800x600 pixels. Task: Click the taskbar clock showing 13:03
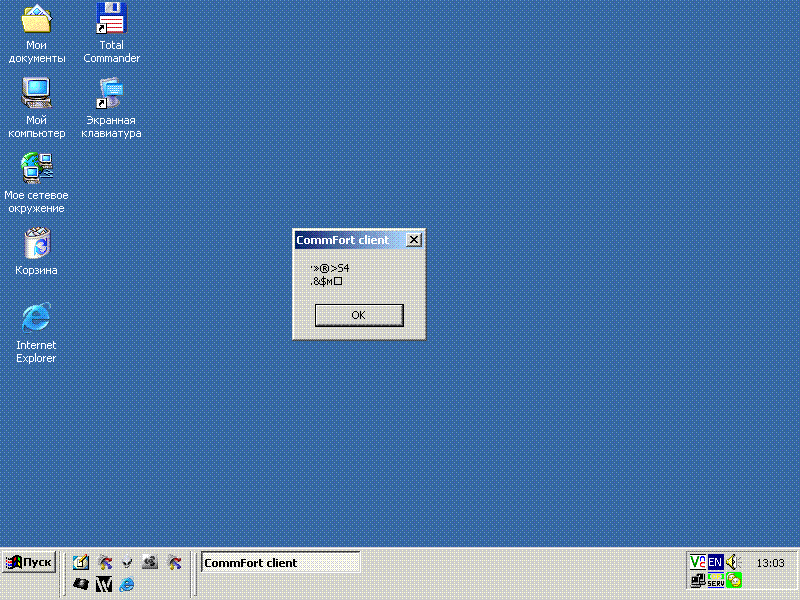click(770, 563)
